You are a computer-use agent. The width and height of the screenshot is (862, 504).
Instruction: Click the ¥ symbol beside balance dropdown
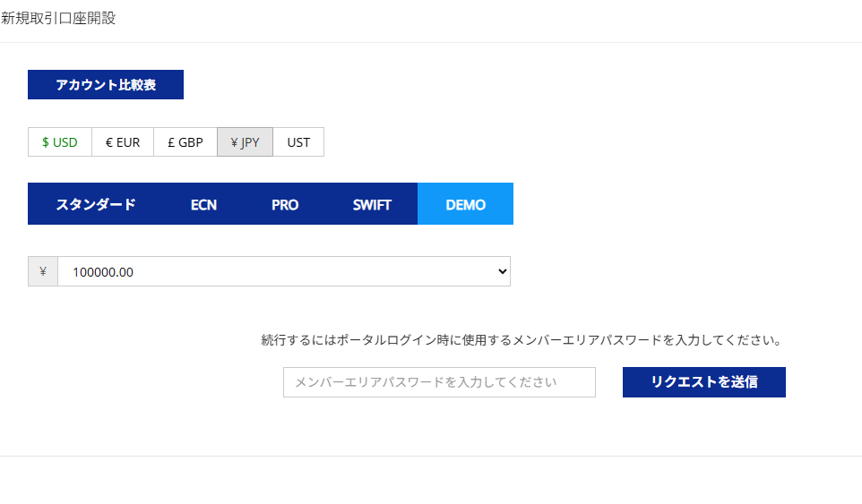pyautogui.click(x=43, y=271)
